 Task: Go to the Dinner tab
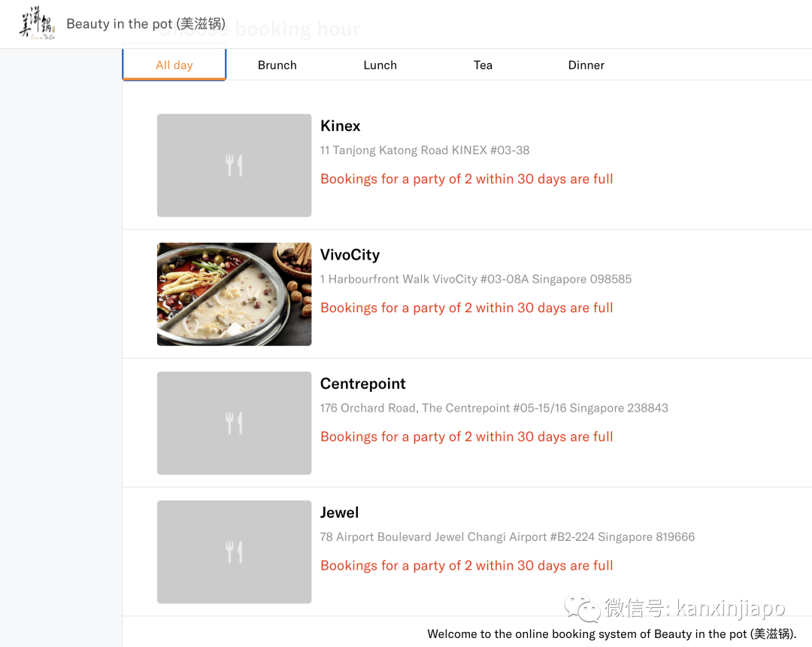[x=586, y=65]
